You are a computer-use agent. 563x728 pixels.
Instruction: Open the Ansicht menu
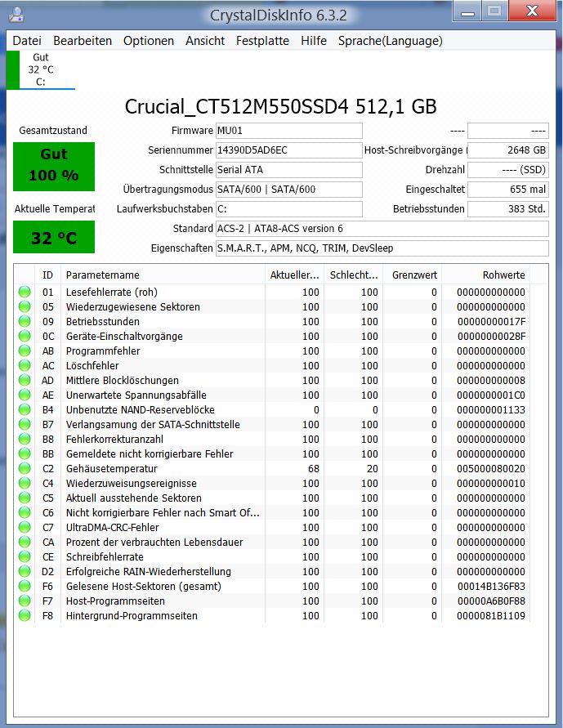coord(205,41)
